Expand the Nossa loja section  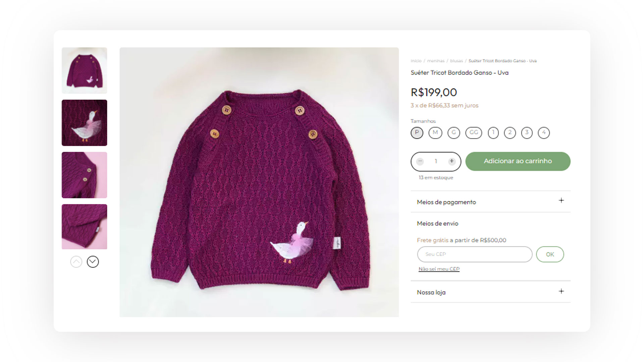click(x=561, y=291)
